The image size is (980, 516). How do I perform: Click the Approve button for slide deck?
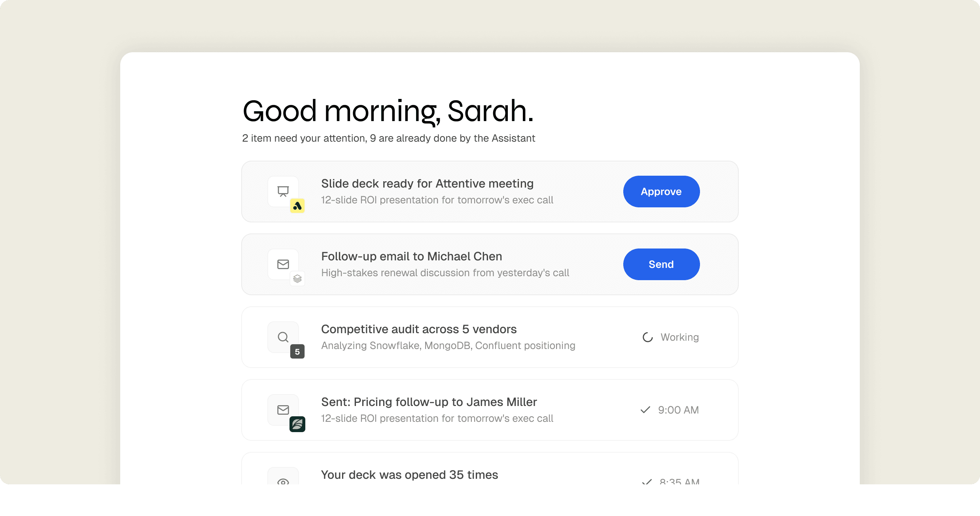click(x=661, y=192)
